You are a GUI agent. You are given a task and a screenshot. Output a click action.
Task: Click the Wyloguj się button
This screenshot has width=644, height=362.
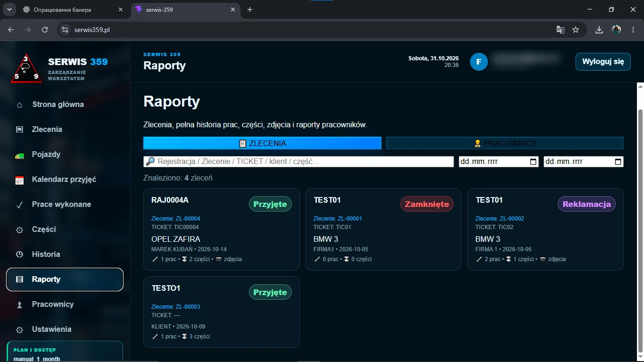click(603, 62)
